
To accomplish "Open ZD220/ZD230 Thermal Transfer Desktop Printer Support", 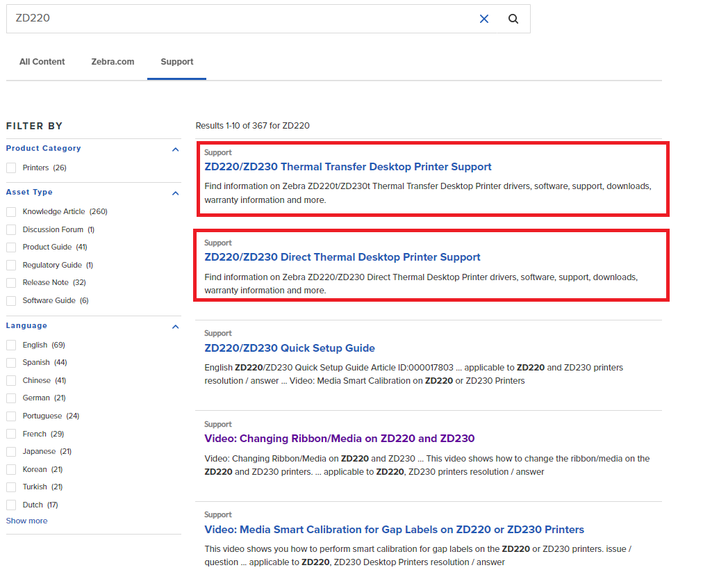I will 347,167.
